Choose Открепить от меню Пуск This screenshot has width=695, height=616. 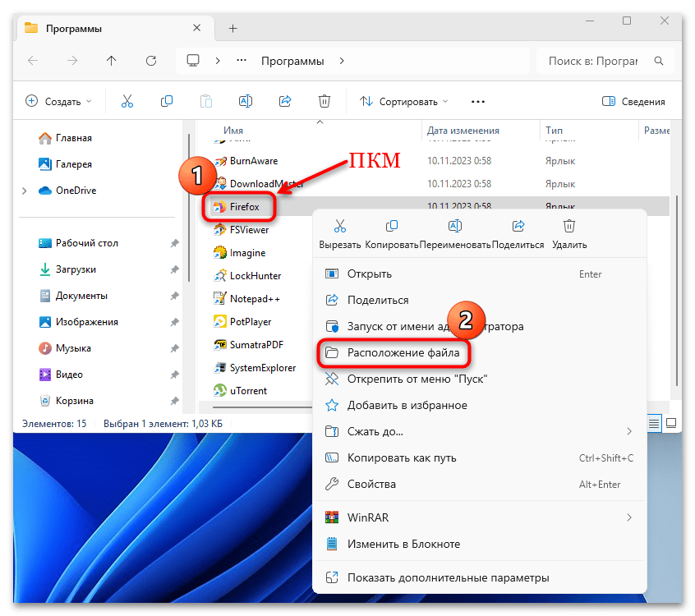coord(479,379)
